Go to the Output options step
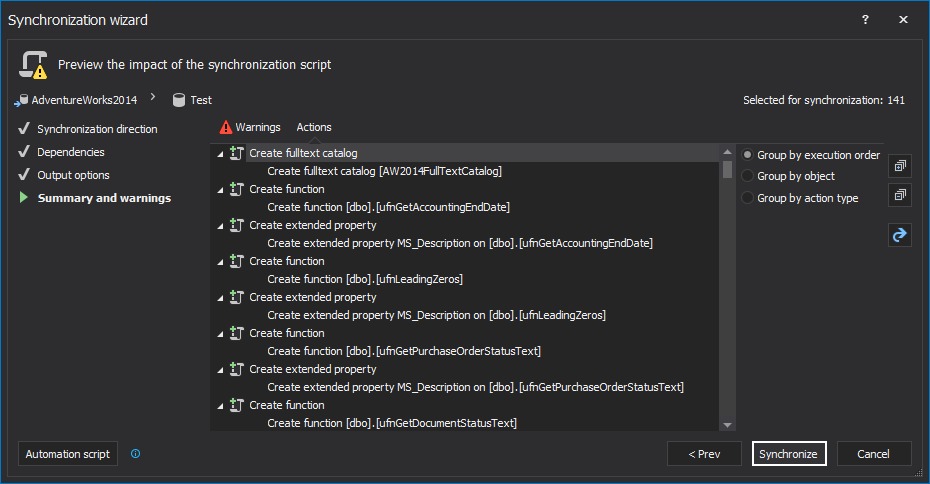Viewport: 930px width, 484px height. 73,175
